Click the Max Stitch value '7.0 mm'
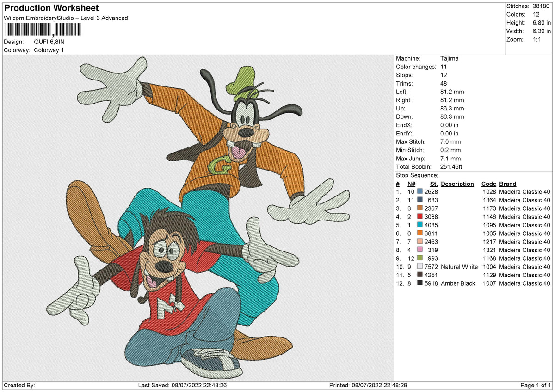The height and width of the screenshot is (392, 555). 451,142
